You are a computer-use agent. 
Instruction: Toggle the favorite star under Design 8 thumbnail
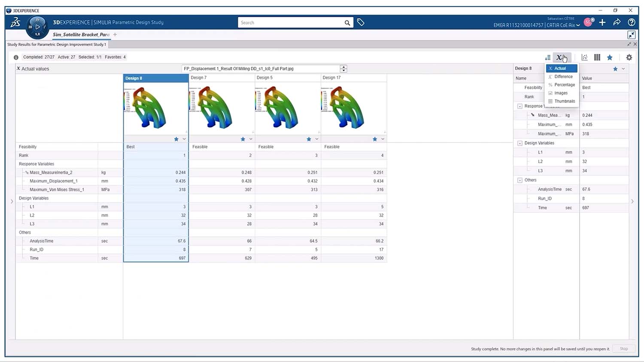[176, 139]
